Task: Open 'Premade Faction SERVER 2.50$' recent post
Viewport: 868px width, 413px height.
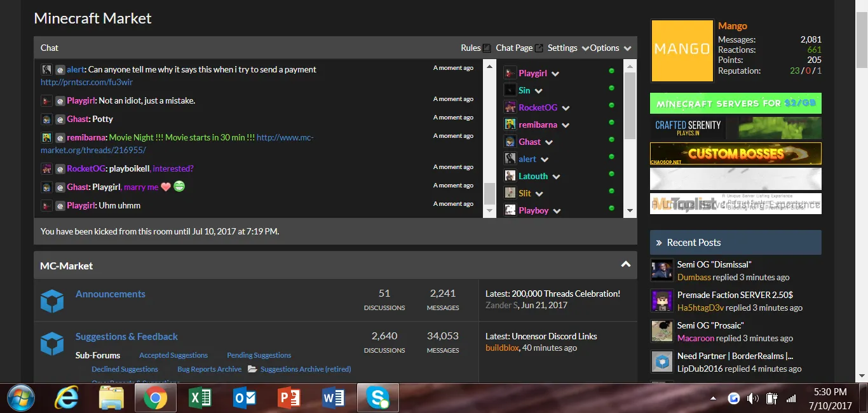Action: click(735, 295)
